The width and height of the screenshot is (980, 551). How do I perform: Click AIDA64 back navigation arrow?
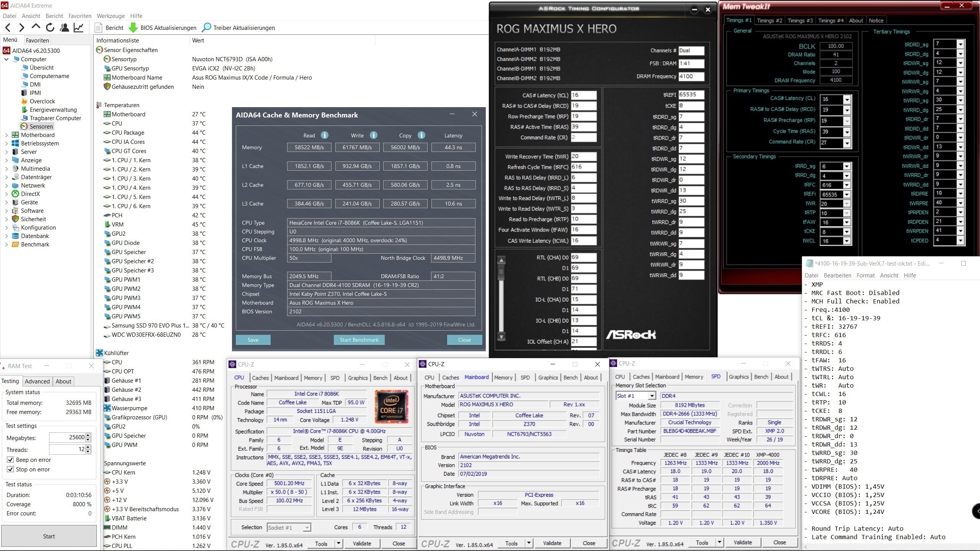(x=8, y=28)
